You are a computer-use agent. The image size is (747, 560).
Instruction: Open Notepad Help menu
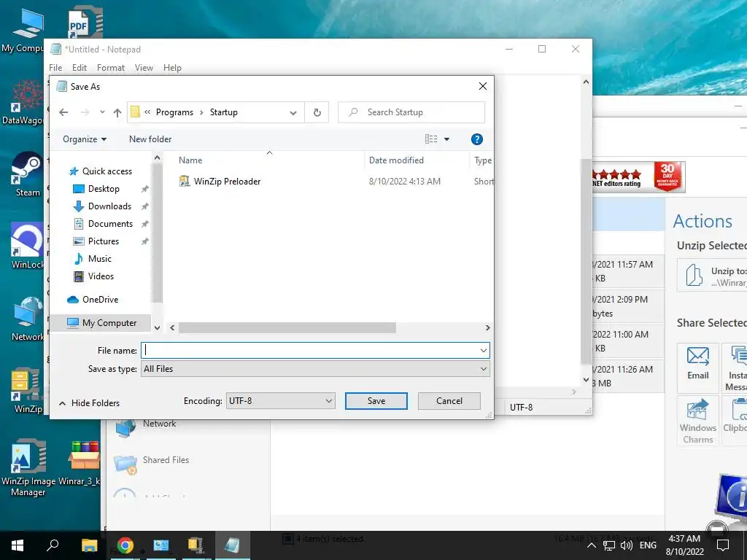click(172, 68)
